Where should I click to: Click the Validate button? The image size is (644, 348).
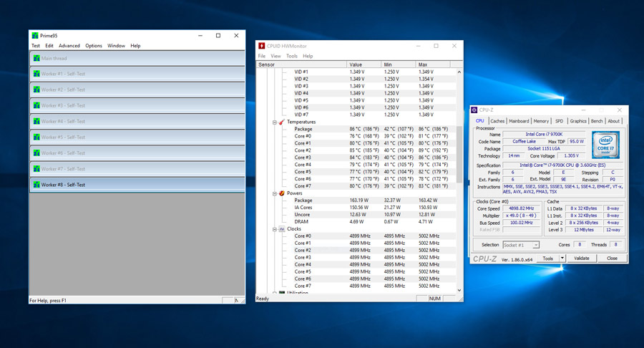581,258
